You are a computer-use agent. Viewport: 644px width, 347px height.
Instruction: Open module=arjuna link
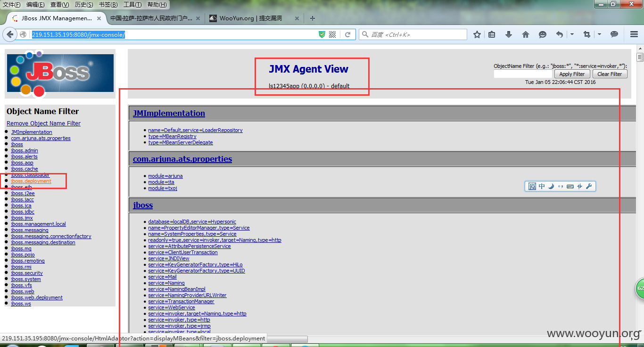[165, 176]
